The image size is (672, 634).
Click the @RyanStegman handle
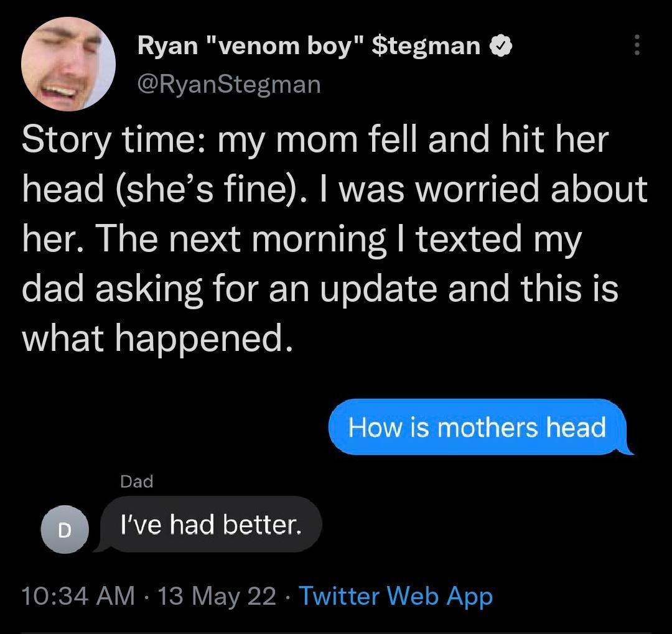[228, 84]
